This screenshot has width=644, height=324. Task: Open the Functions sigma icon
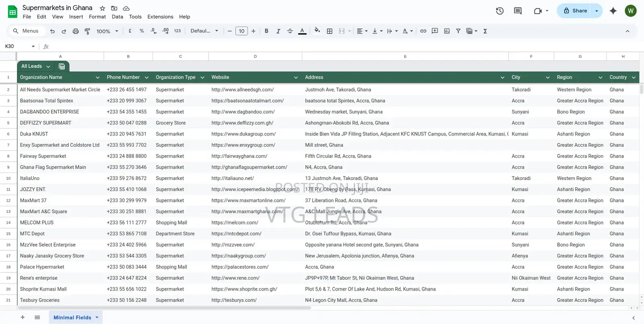pos(485,31)
